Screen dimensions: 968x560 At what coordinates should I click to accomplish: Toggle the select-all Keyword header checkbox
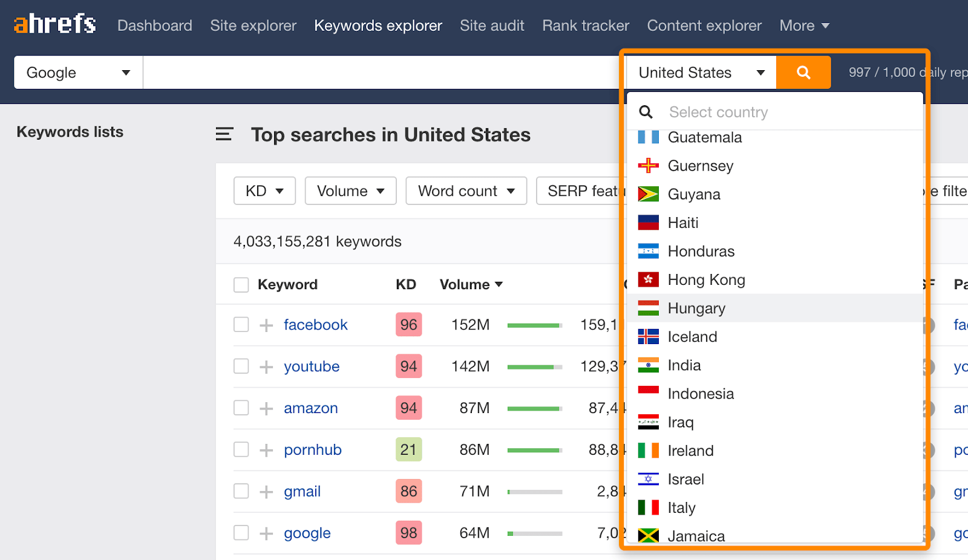click(241, 285)
